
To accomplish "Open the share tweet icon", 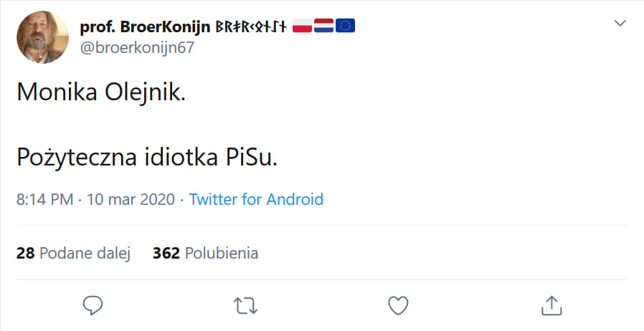I will 549,304.
